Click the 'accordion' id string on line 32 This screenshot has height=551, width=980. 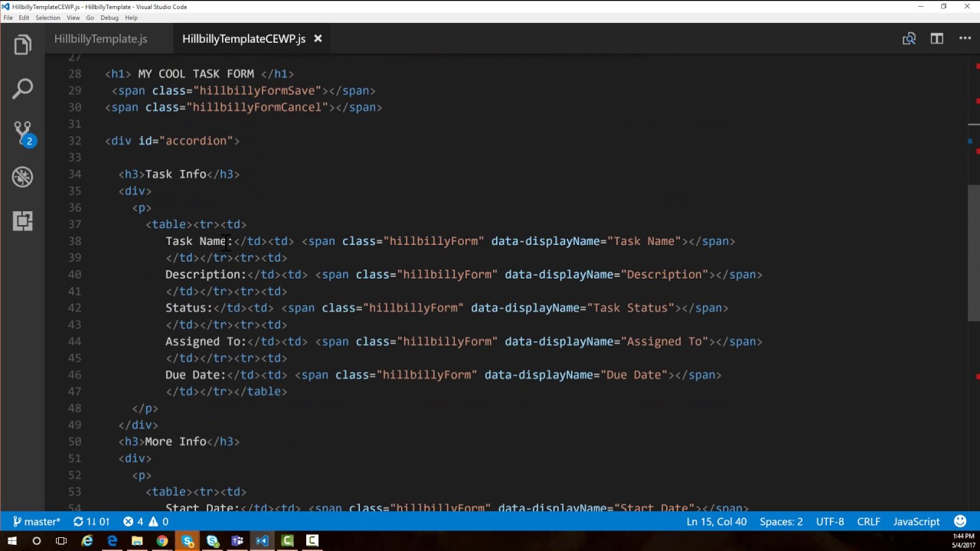pyautogui.click(x=196, y=141)
